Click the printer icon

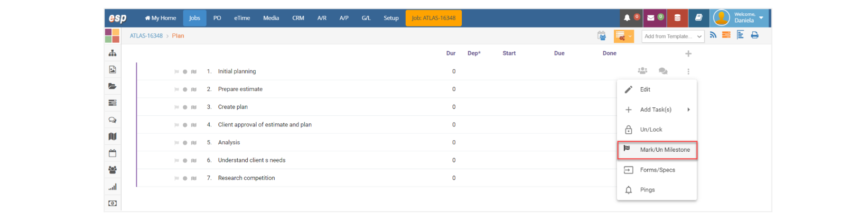(x=754, y=35)
